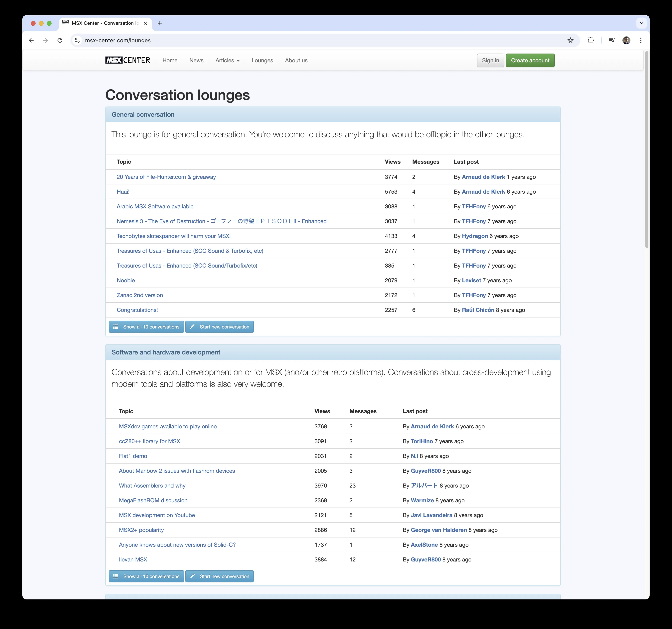Click the media control icon in toolbar
The width and height of the screenshot is (672, 629).
[x=612, y=41]
